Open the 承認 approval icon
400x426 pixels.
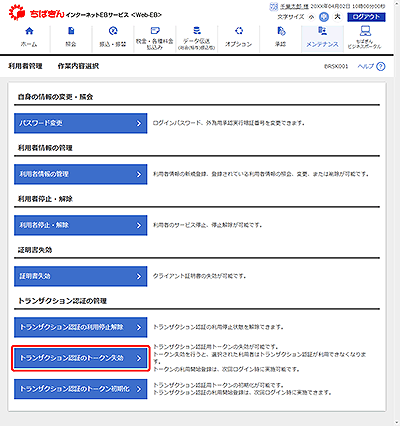coord(281,31)
